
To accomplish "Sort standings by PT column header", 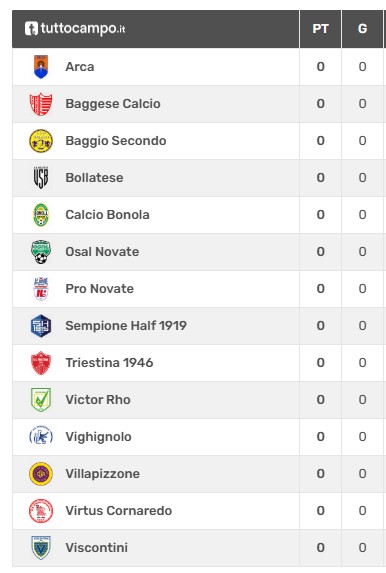I will [321, 29].
